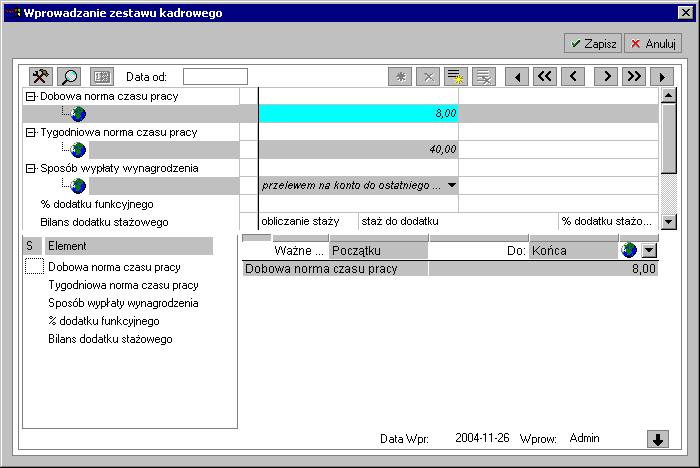Select Sposób wypłaty wynagrodzenia in Element list

click(123, 303)
